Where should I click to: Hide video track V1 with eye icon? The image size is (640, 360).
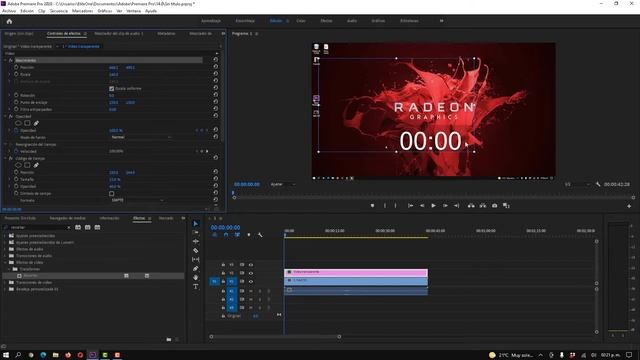pos(251,282)
